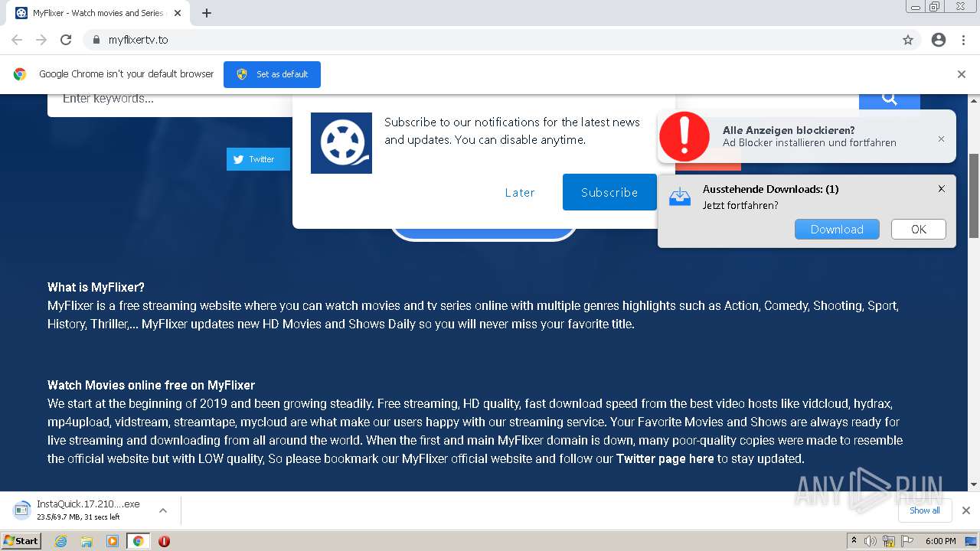Subscribe to site notifications
Screen dimensions: 980x551
[609, 192]
